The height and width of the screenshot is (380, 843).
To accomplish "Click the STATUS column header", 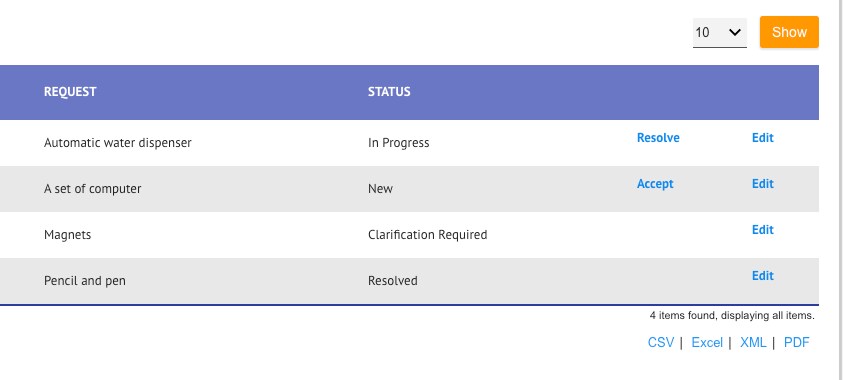I will (389, 92).
